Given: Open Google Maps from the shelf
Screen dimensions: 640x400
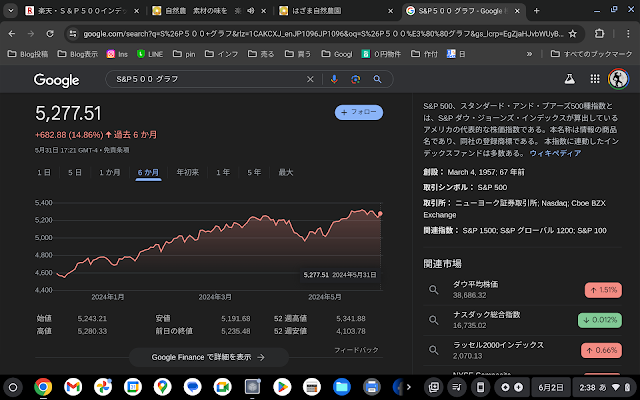Looking at the screenshot, I should (x=162, y=387).
